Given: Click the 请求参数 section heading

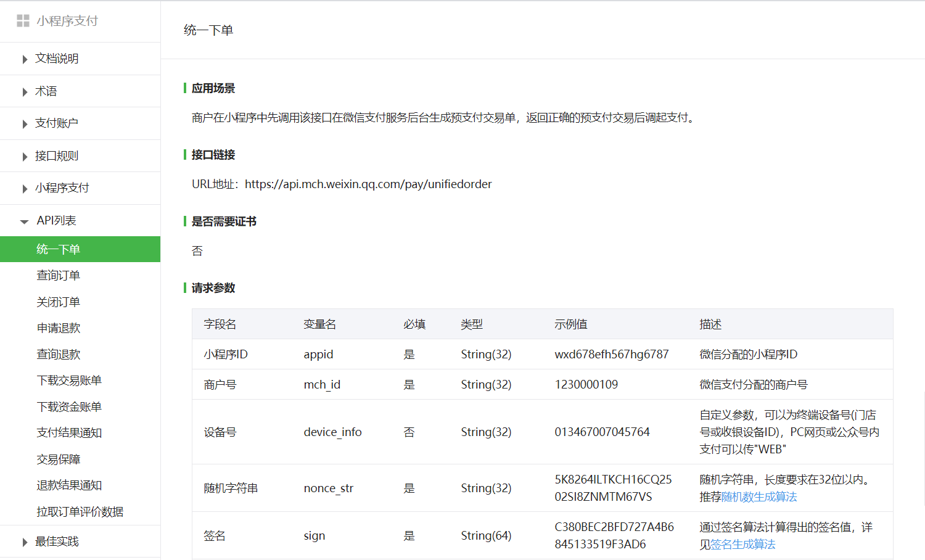Looking at the screenshot, I should pyautogui.click(x=213, y=288).
